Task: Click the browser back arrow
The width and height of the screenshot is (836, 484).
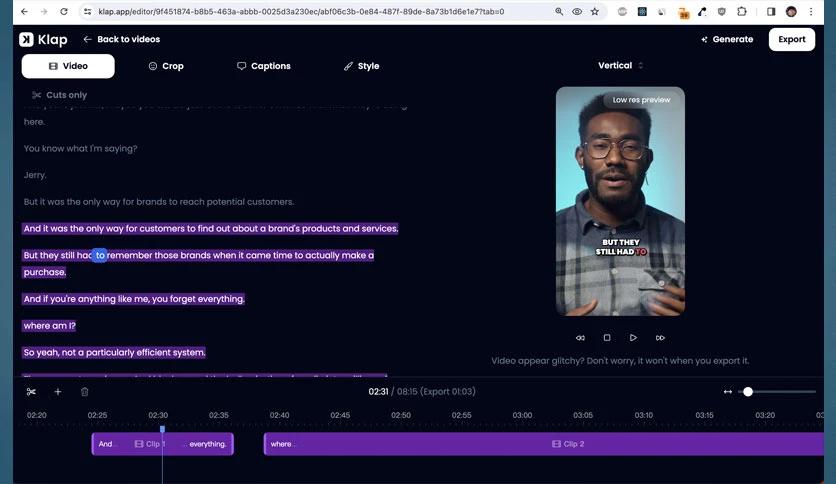Action: click(24, 11)
